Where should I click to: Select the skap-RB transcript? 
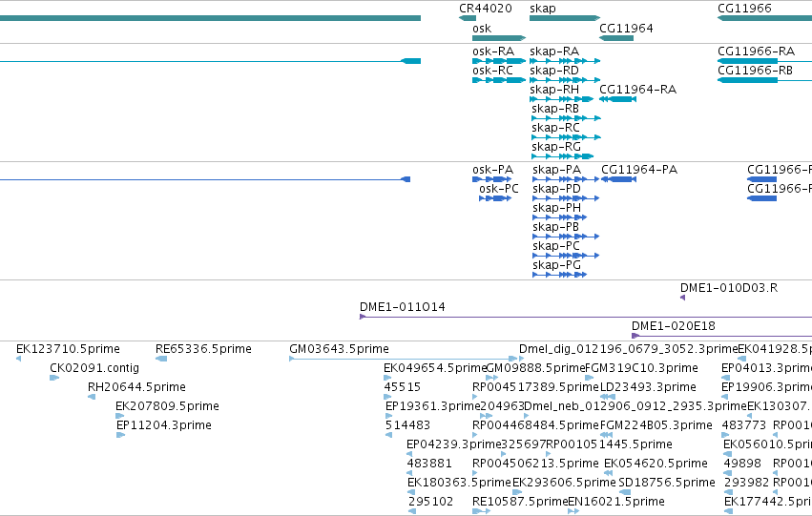[567, 118]
